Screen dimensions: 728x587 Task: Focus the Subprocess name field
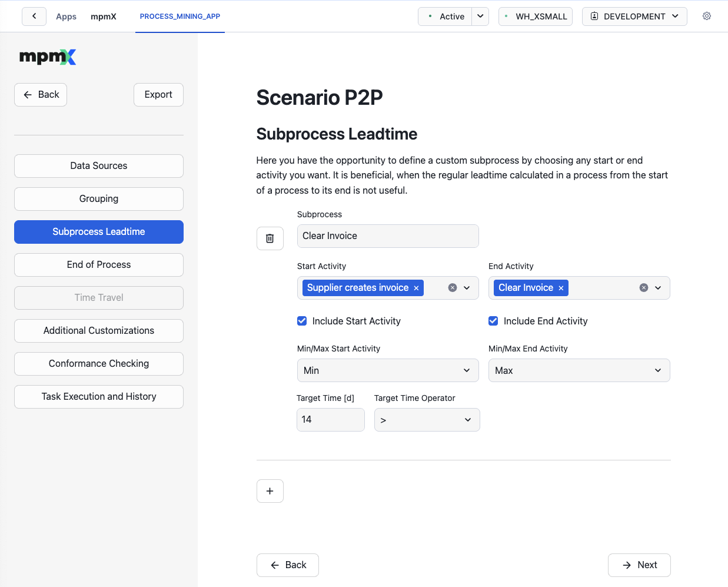(388, 236)
